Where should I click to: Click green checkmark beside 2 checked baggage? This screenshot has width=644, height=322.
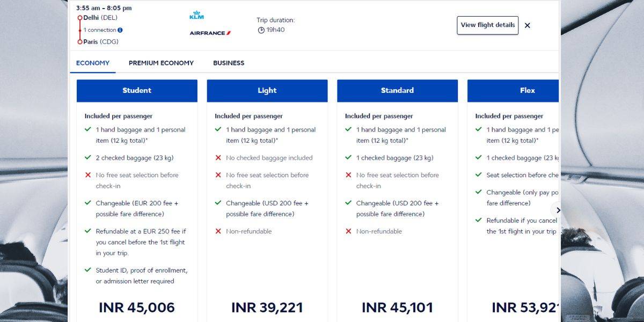[87, 158]
